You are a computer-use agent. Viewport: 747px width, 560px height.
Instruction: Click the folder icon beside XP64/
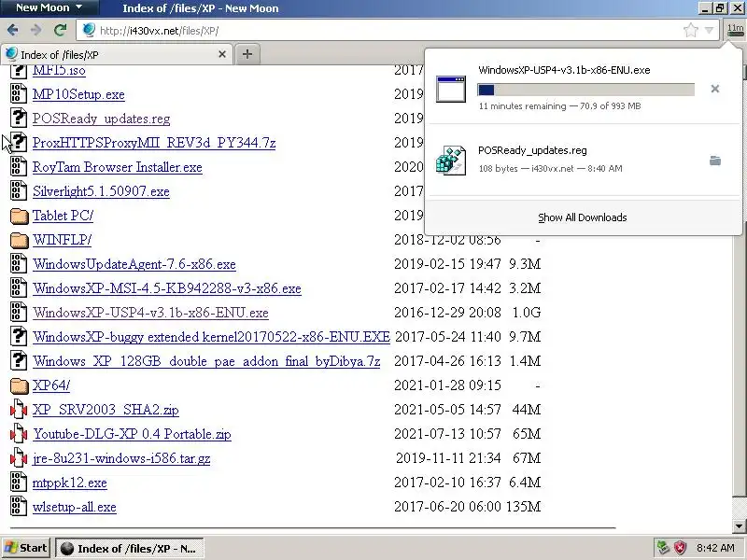pyautogui.click(x=19, y=385)
